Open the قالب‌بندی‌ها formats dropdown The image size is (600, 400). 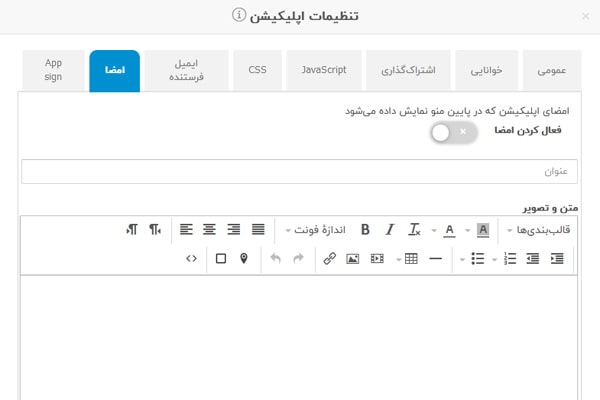tap(539, 230)
